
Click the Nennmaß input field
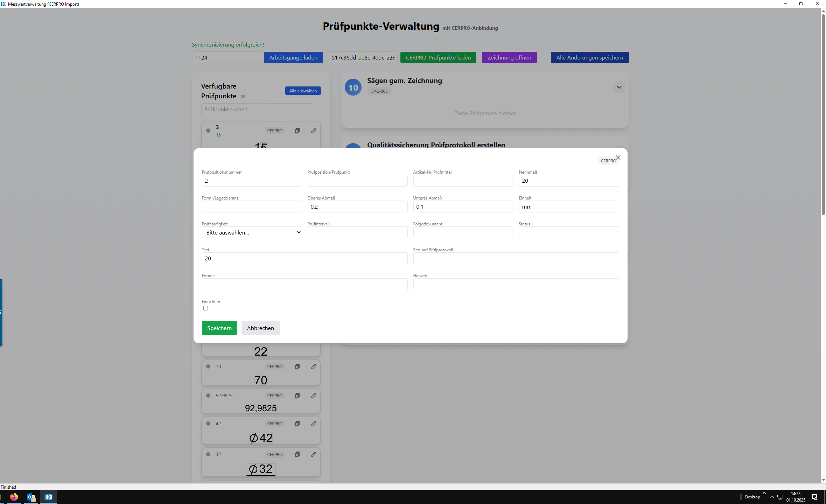tap(568, 181)
